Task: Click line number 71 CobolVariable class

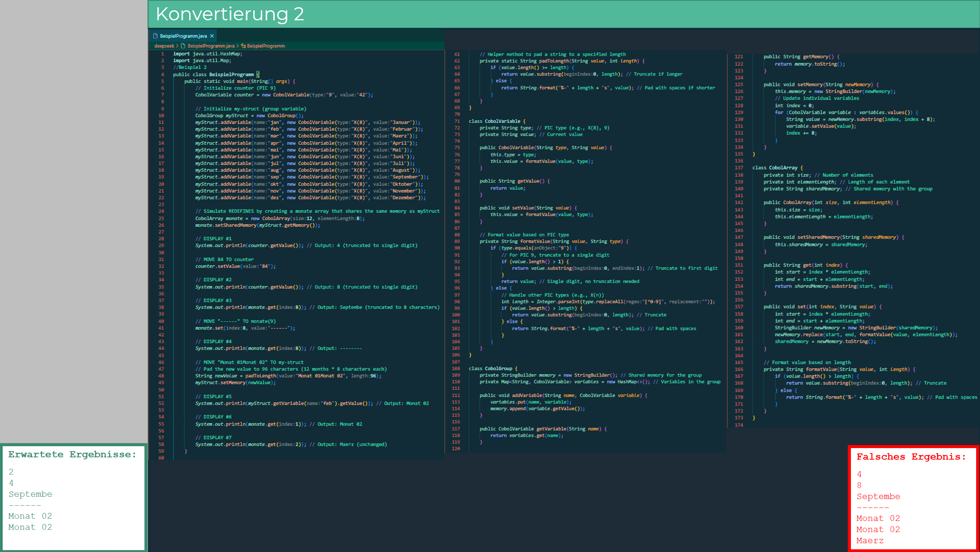Action: coord(457,121)
